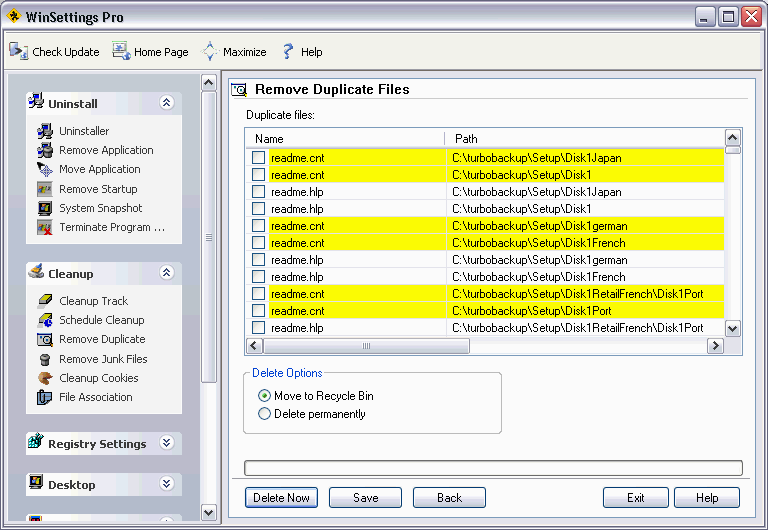Image resolution: width=768 pixels, height=530 pixels.
Task: Click path C:\turbobackup\Setup\Disk1german in highlighted row
Action: click(540, 226)
